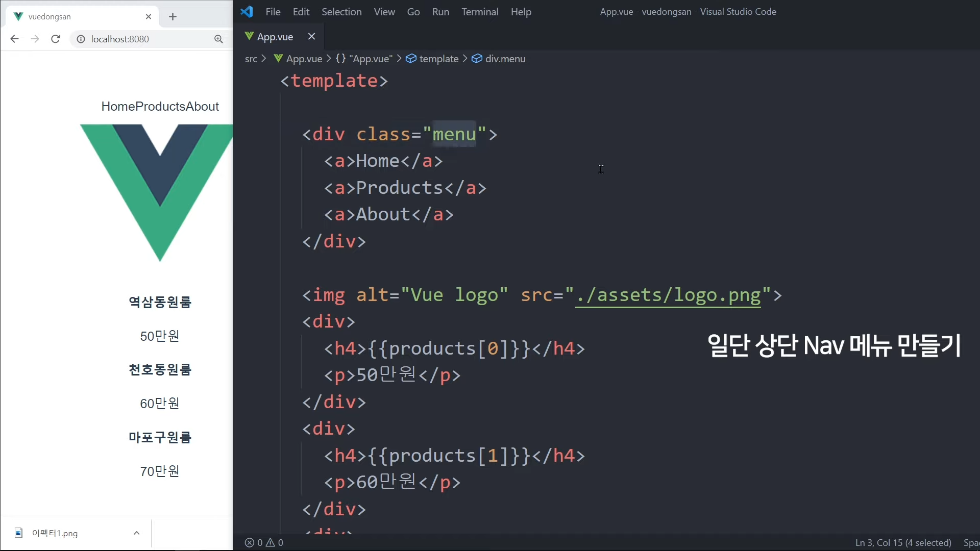This screenshot has width=980, height=551.
Task: Reload the localhost page
Action: [x=56, y=39]
